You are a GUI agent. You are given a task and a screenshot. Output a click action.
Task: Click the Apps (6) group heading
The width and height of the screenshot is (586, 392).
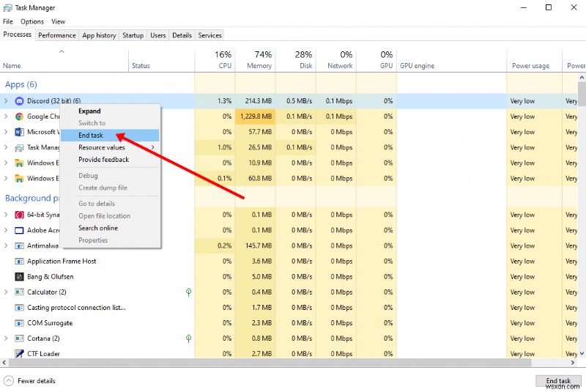pyautogui.click(x=21, y=84)
